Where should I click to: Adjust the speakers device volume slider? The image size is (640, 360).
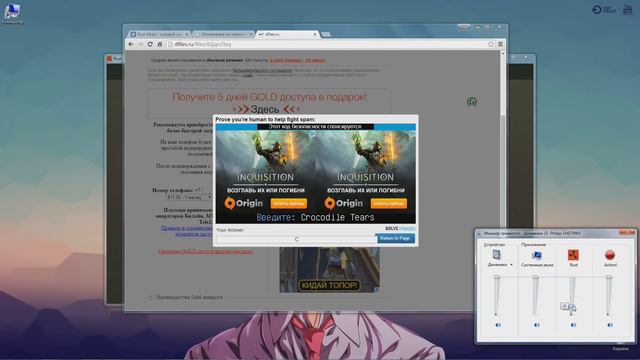[497, 295]
